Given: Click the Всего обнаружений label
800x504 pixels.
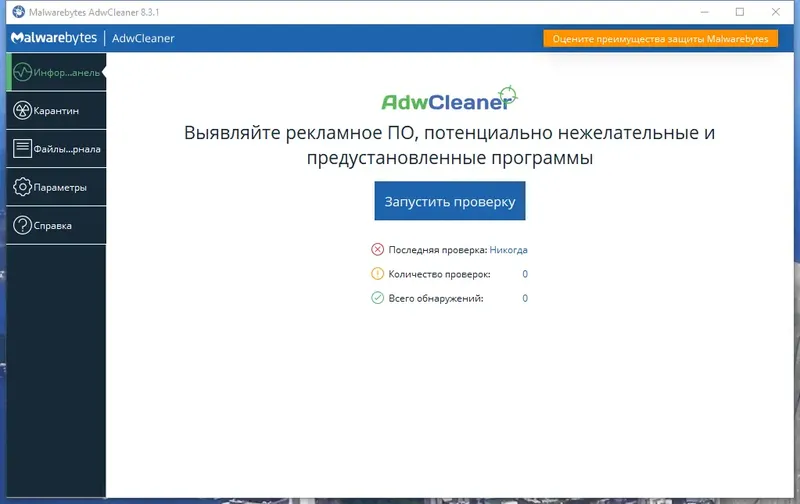Looking at the screenshot, I should pos(436,298).
